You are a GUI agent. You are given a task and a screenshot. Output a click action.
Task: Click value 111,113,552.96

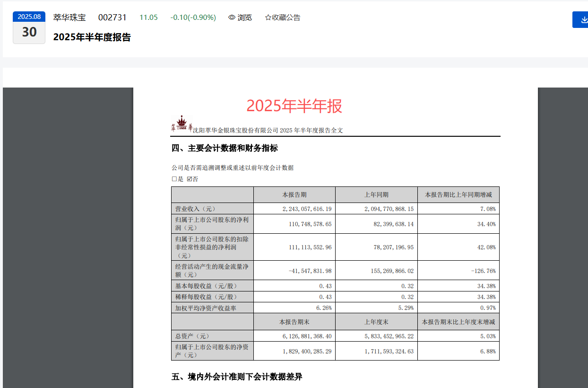point(310,247)
